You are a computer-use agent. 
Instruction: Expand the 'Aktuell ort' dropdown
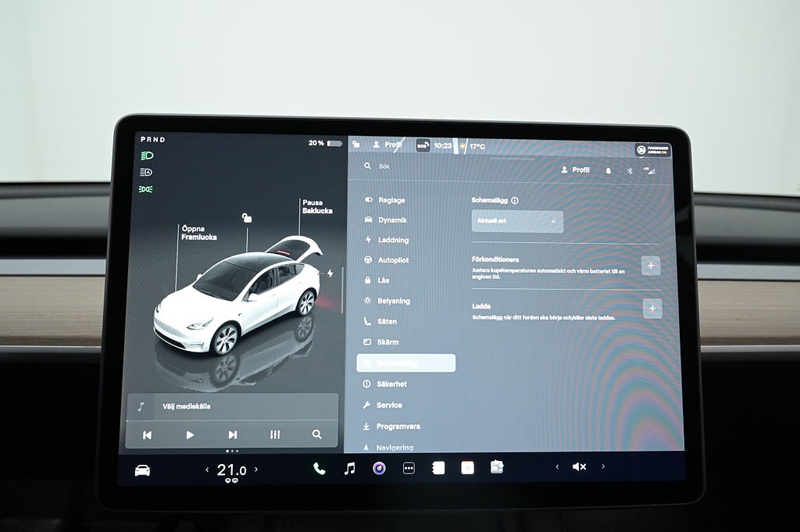click(517, 221)
